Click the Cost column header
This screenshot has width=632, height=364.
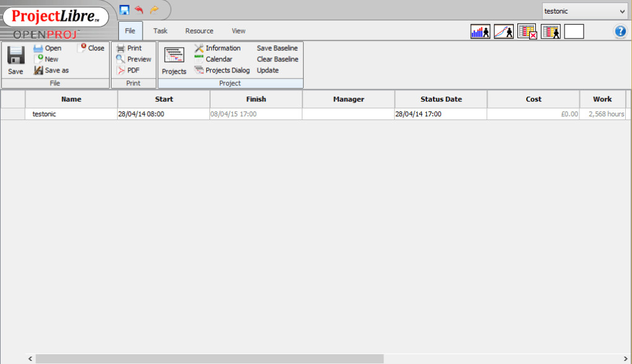[533, 99]
